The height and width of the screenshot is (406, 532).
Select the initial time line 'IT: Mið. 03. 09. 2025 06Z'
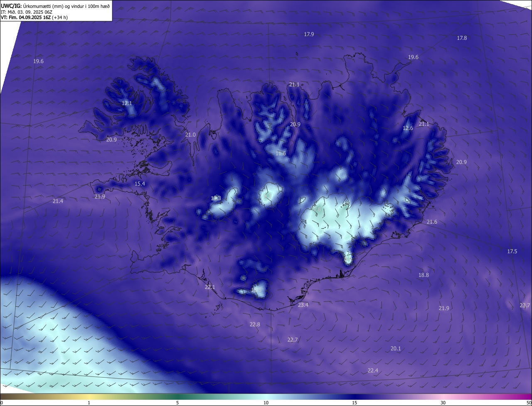tap(27, 12)
